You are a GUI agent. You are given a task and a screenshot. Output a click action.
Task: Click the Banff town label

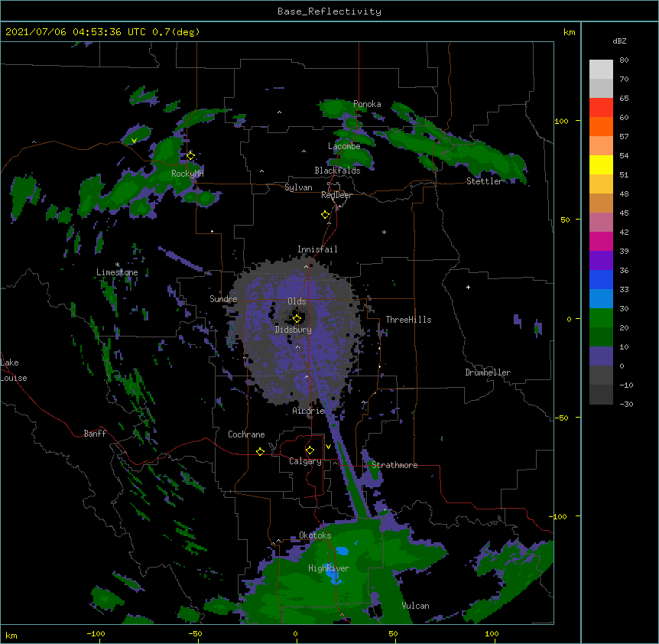tap(95, 434)
